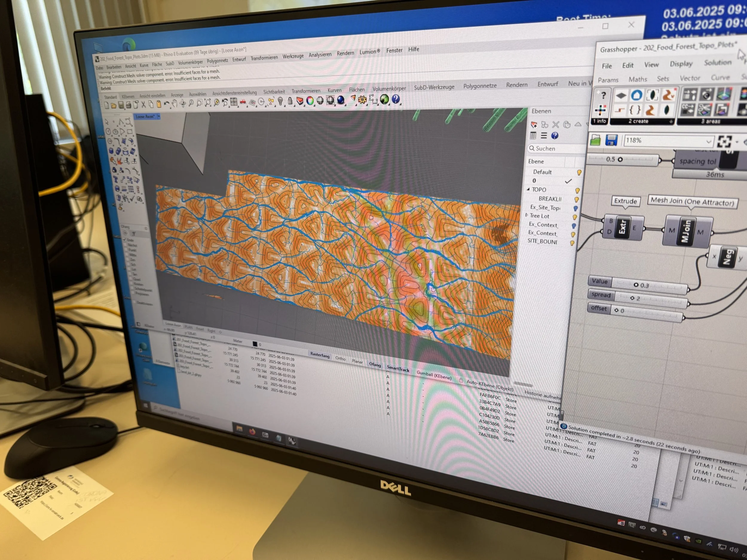The height and width of the screenshot is (560, 747).
Task: Click the Grasshopper zoom extents icon
Action: tap(724, 142)
